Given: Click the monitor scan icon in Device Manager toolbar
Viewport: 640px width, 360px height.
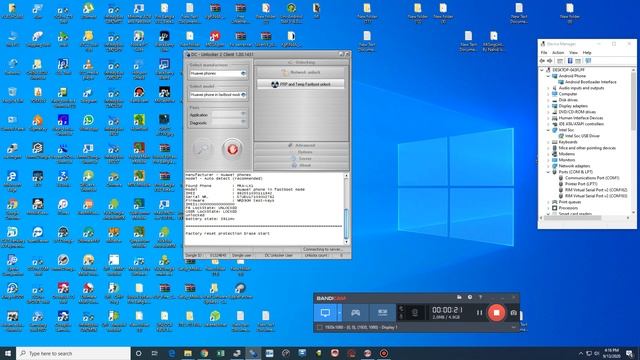Looking at the screenshot, I should 588,61.
